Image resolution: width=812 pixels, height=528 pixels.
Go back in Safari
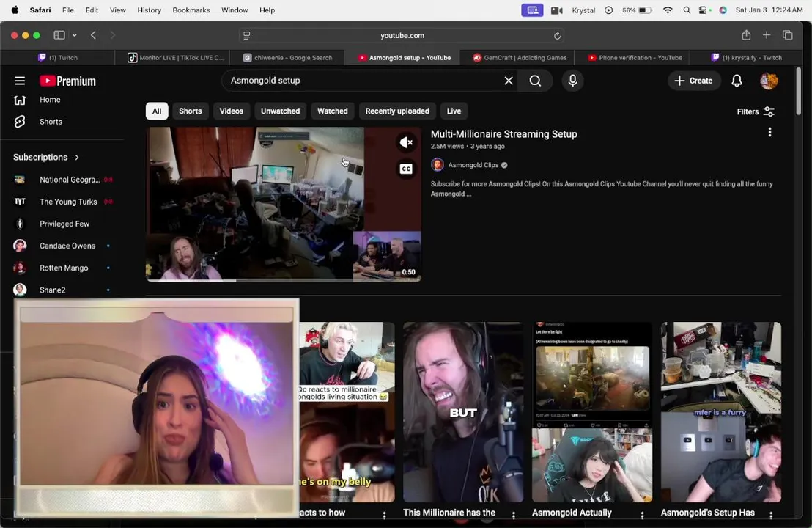tap(93, 35)
